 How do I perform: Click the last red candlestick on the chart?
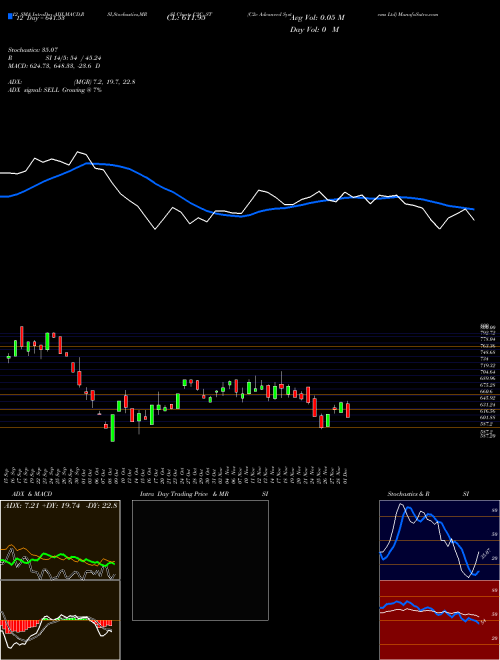click(x=348, y=410)
